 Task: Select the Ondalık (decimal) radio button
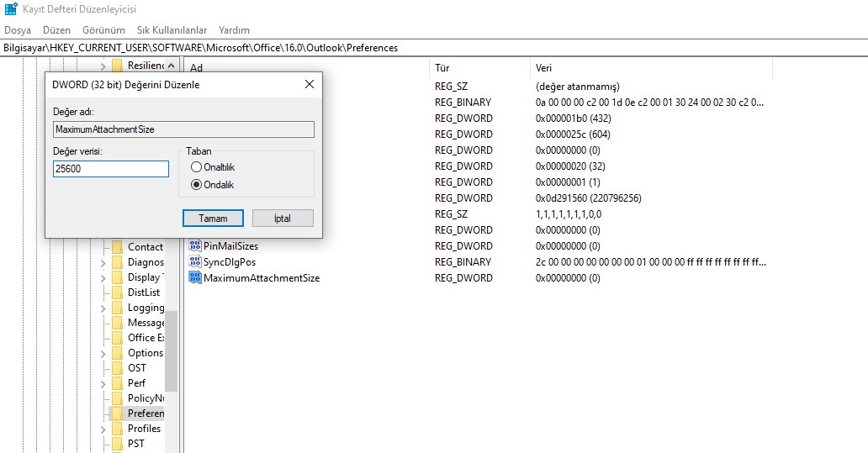pos(197,185)
